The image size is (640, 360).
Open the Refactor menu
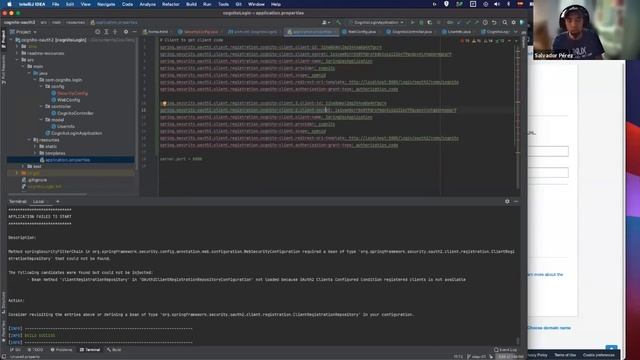pyautogui.click(x=171, y=4)
